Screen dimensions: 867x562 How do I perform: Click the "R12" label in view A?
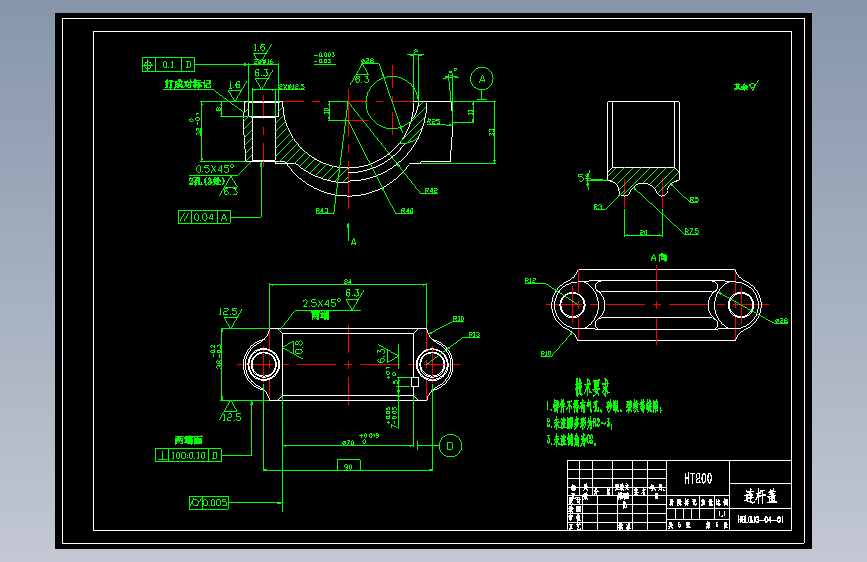click(530, 281)
